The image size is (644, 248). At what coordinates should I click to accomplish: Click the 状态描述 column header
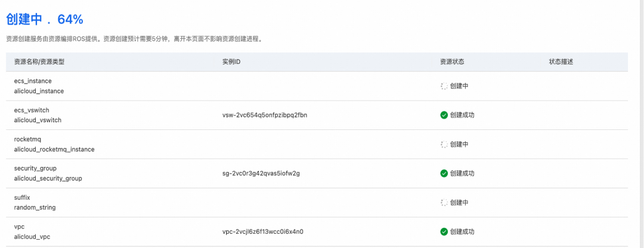pyautogui.click(x=561, y=62)
